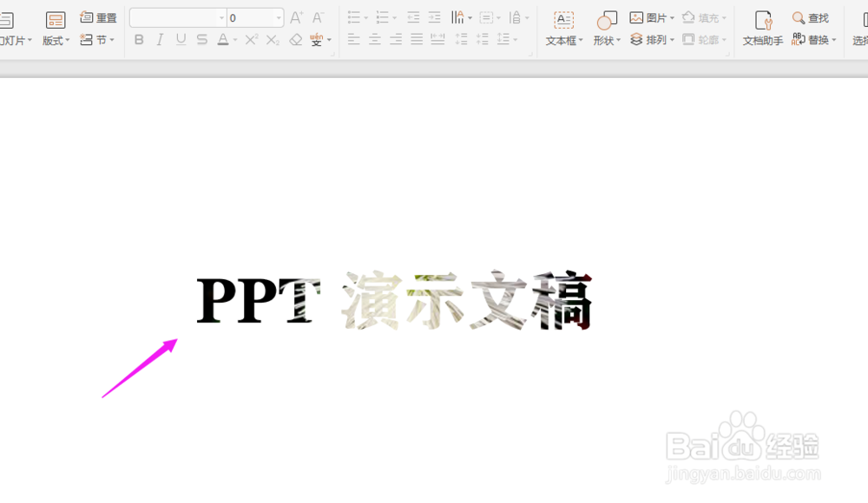Click the 重置 reset slide button
The height and width of the screenshot is (503, 868).
(99, 17)
